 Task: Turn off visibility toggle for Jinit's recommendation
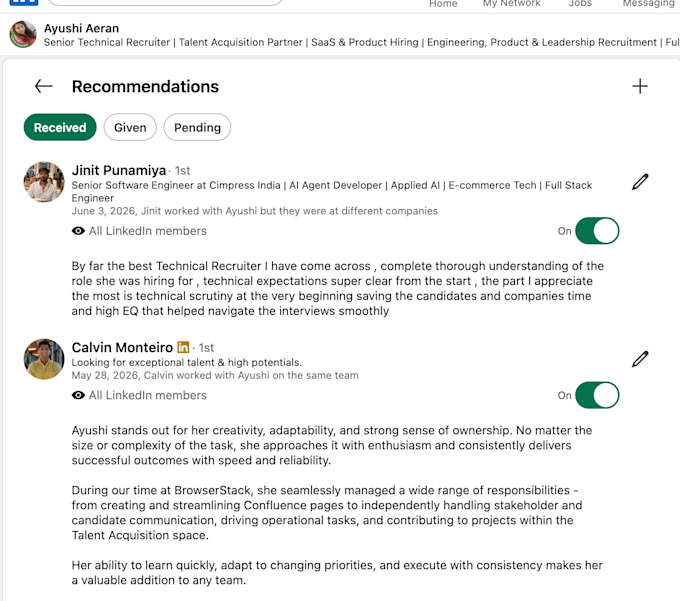(597, 231)
